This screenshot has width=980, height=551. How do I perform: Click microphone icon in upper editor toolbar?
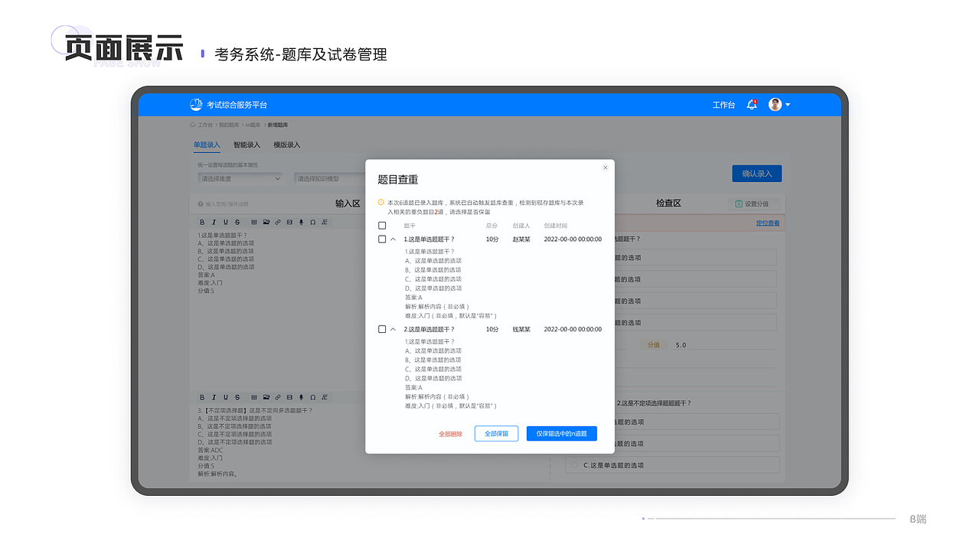click(302, 222)
